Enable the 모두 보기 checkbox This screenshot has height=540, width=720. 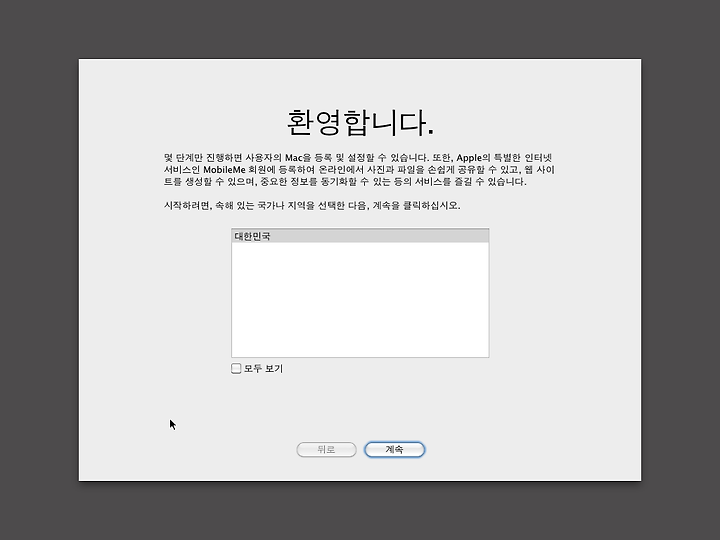click(236, 368)
